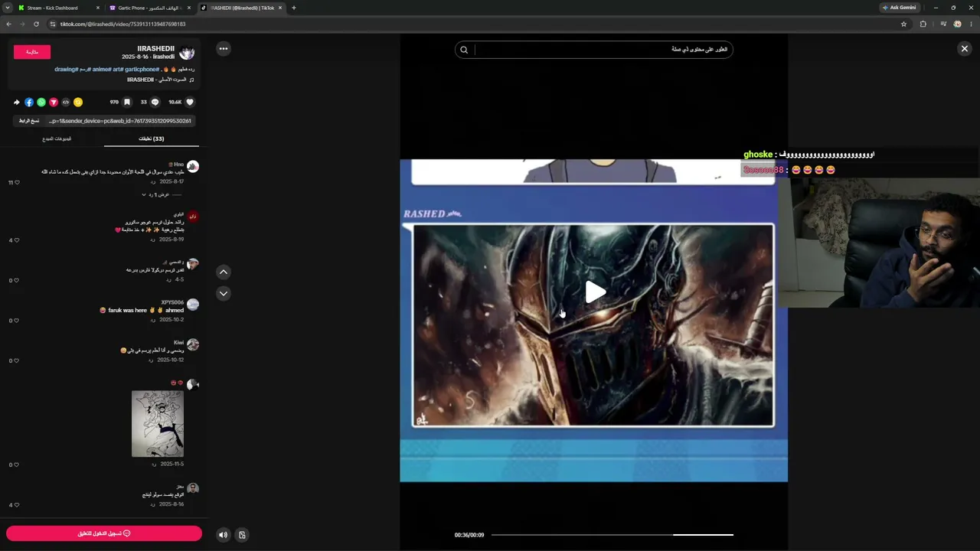This screenshot has width=980, height=551.
Task: Seek on the video progress bar
Action: [612, 535]
